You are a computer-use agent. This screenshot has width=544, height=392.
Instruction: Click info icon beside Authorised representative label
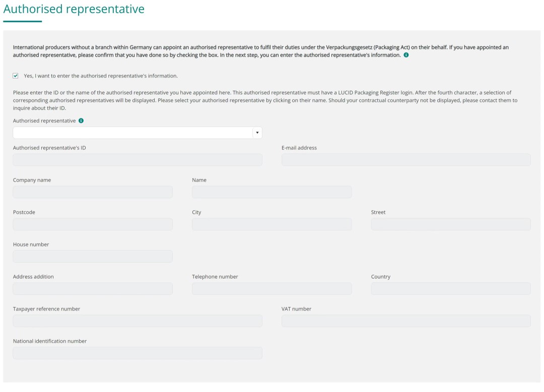(81, 121)
